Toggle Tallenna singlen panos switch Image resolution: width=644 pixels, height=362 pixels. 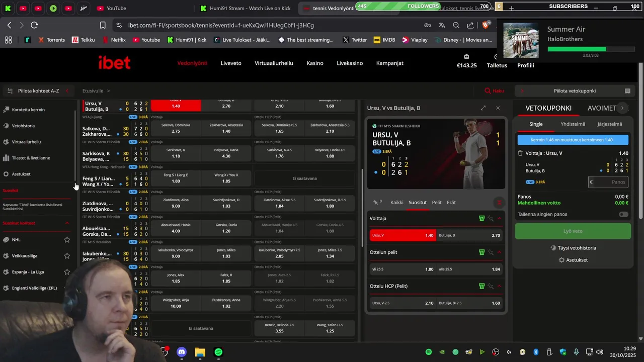tap(623, 214)
